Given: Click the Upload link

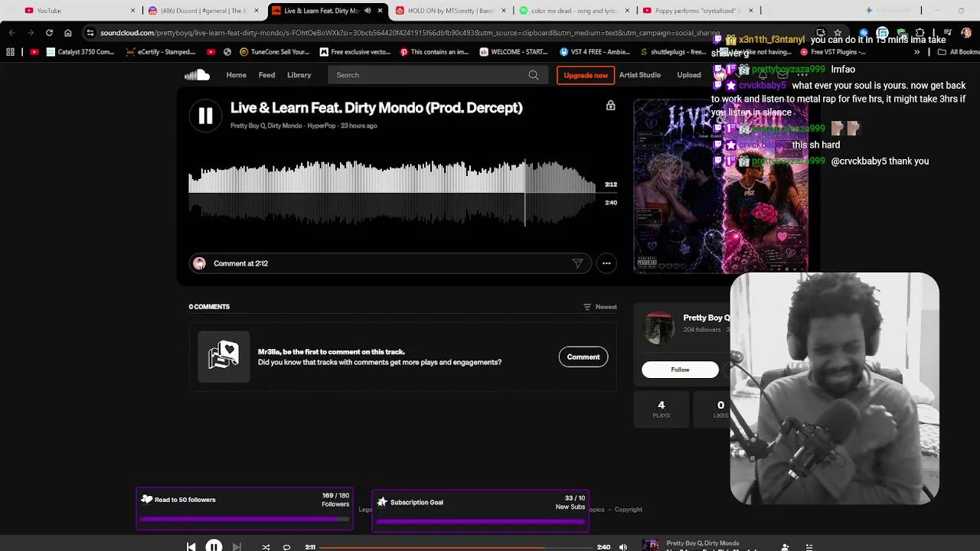Looking at the screenshot, I should 689,75.
